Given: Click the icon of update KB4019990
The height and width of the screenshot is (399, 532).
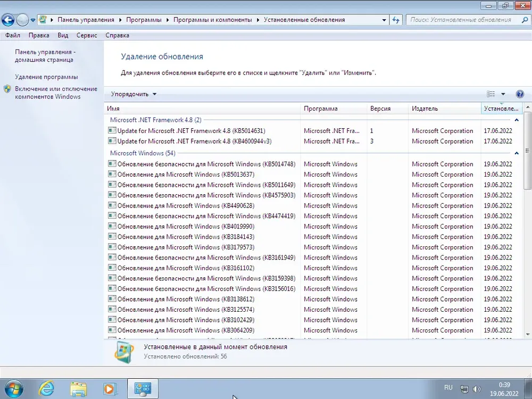Looking at the screenshot, I should pyautogui.click(x=112, y=226).
